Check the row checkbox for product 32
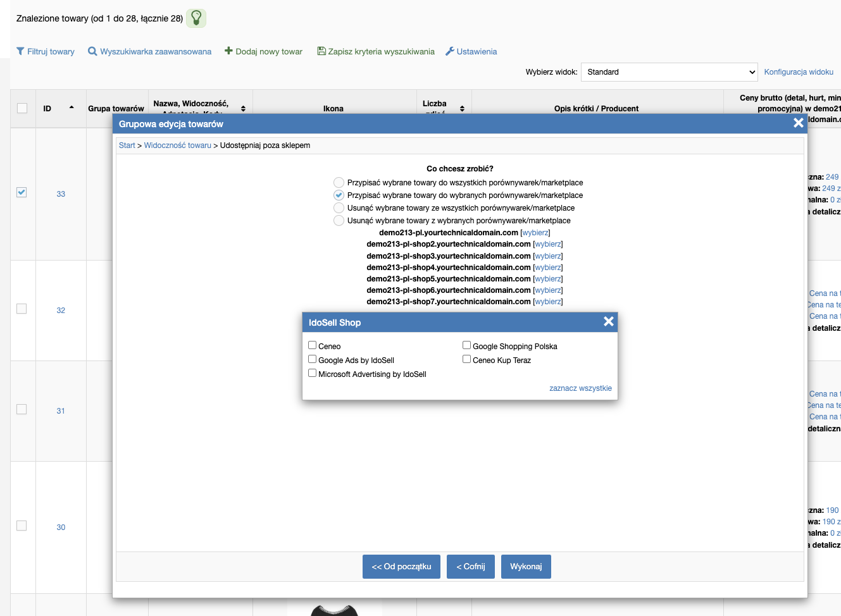The width and height of the screenshot is (841, 616). coord(22,309)
